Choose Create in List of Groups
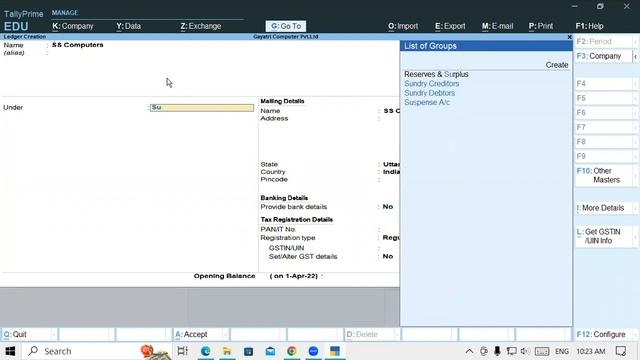The image size is (640, 360). pos(557,65)
